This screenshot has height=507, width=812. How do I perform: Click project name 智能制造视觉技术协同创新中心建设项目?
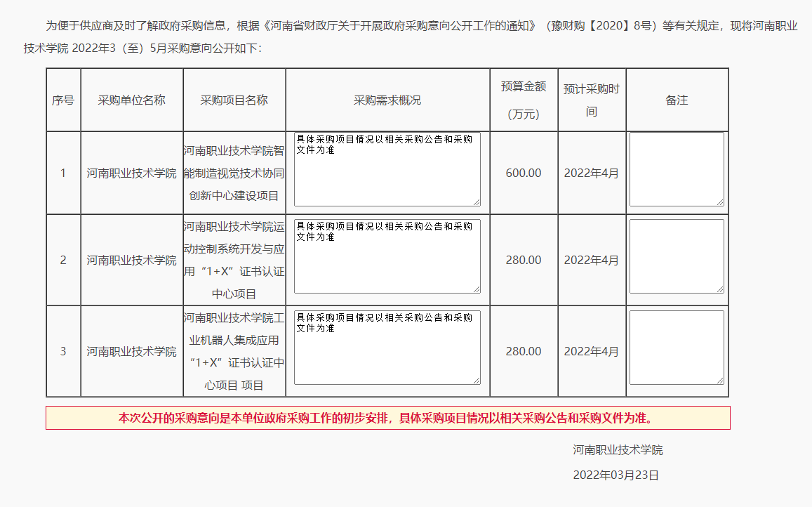pyautogui.click(x=234, y=173)
